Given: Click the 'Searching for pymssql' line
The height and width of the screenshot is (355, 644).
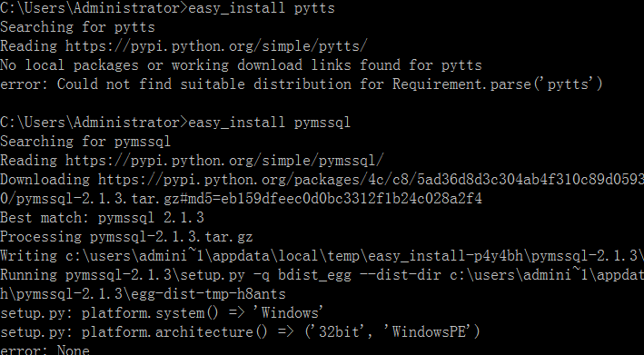Looking at the screenshot, I should tap(85, 142).
